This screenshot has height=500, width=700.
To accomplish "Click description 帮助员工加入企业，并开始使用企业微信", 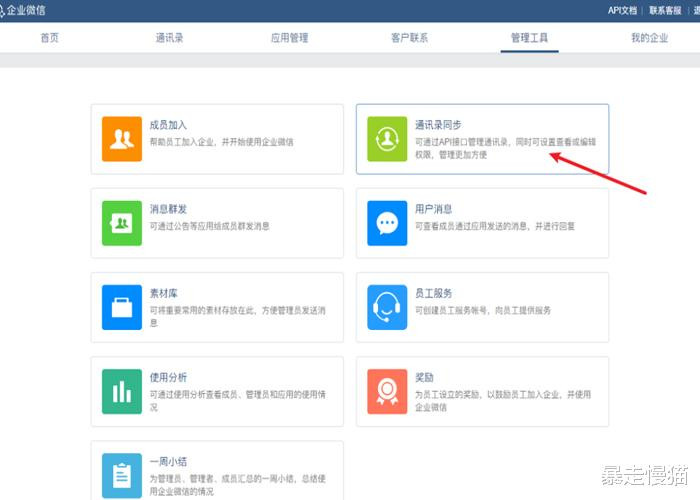I will pyautogui.click(x=221, y=142).
